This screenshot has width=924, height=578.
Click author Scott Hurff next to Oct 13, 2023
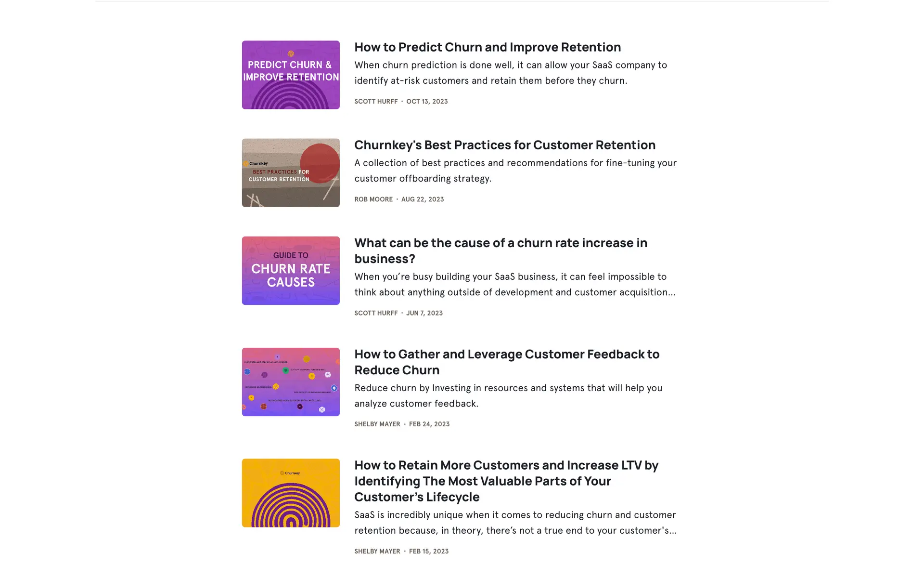click(376, 101)
